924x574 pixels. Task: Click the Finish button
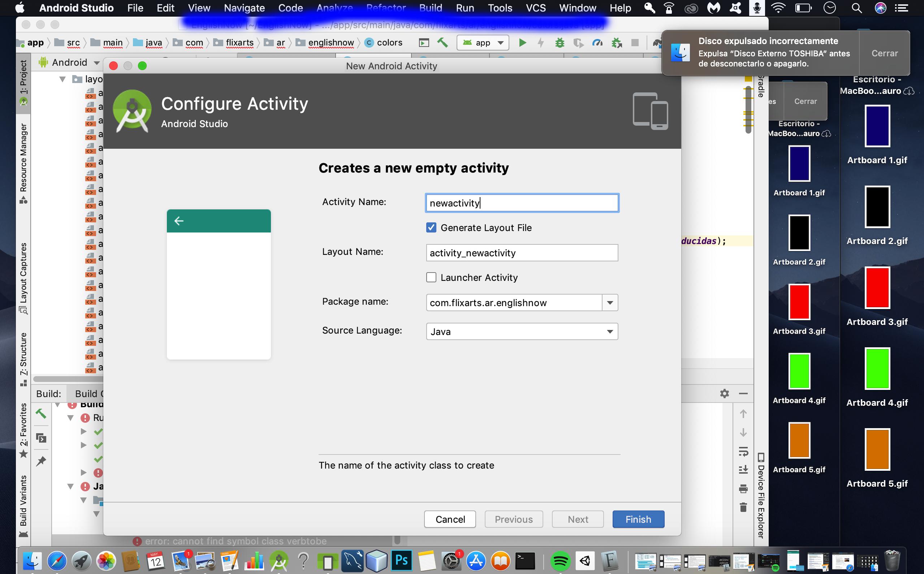point(638,519)
